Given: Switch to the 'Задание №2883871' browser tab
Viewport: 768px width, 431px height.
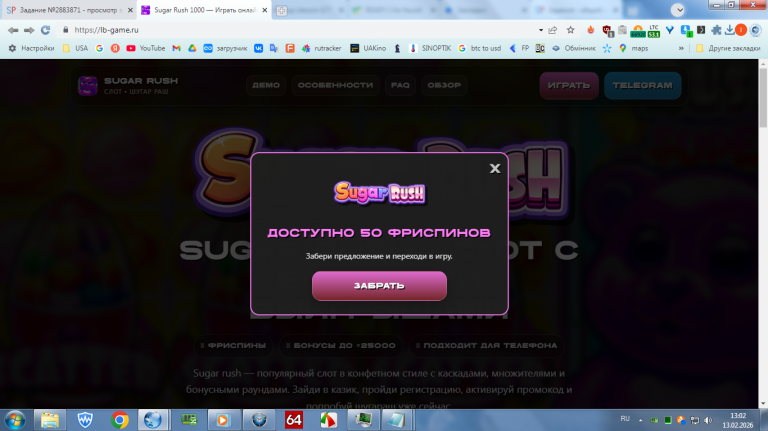Looking at the screenshot, I should coord(69,10).
